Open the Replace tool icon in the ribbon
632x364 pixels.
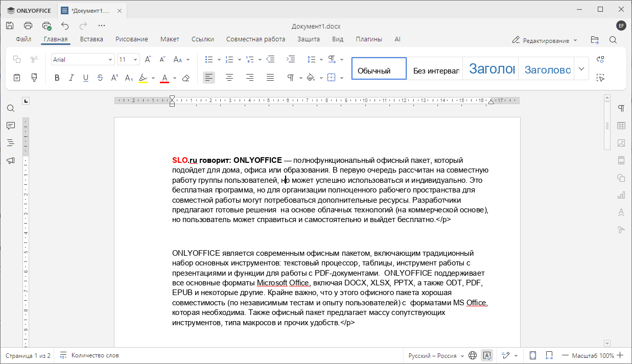600,59
